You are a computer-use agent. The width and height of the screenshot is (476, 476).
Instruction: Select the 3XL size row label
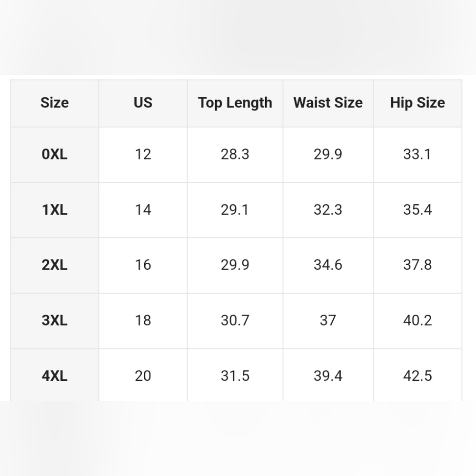pos(55,321)
